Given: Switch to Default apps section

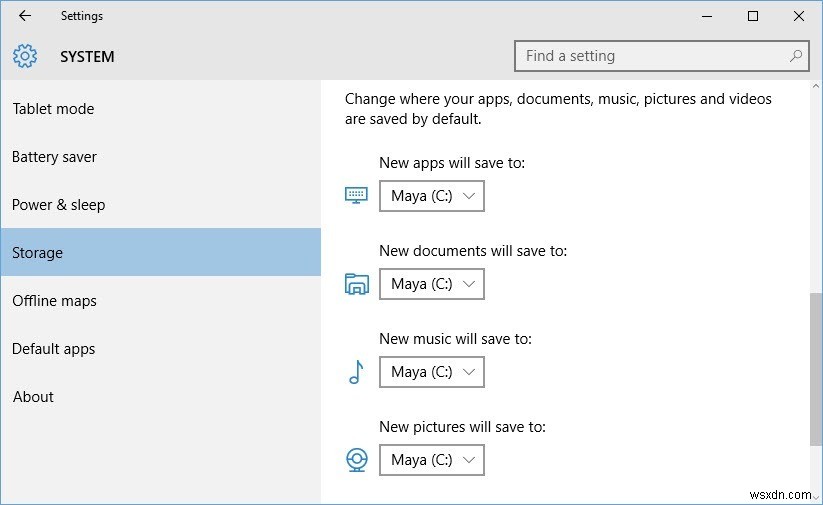Looking at the screenshot, I should [x=161, y=349].
